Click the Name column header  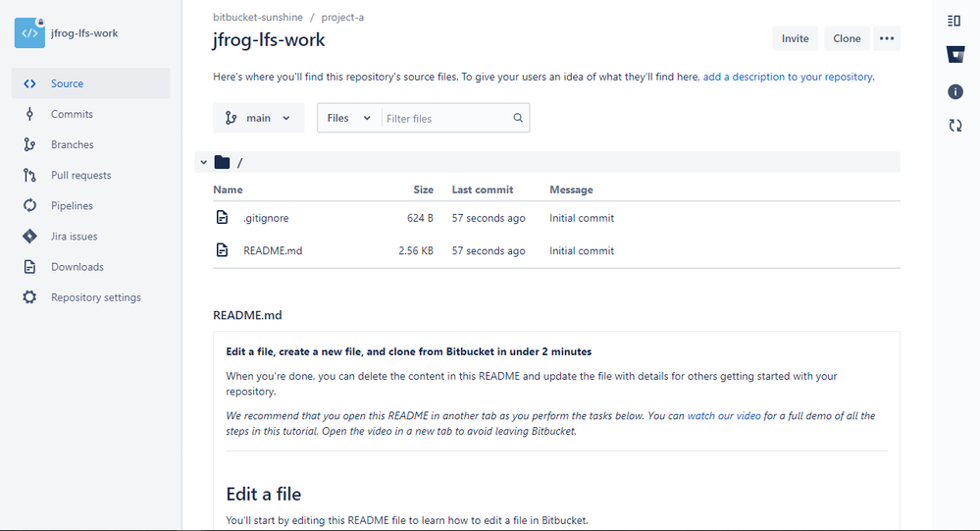229,189
